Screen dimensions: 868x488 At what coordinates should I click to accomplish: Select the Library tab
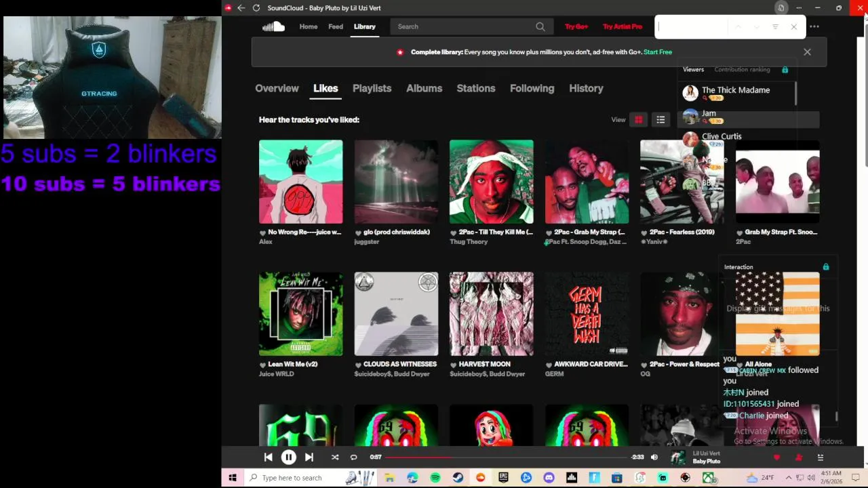364,26
